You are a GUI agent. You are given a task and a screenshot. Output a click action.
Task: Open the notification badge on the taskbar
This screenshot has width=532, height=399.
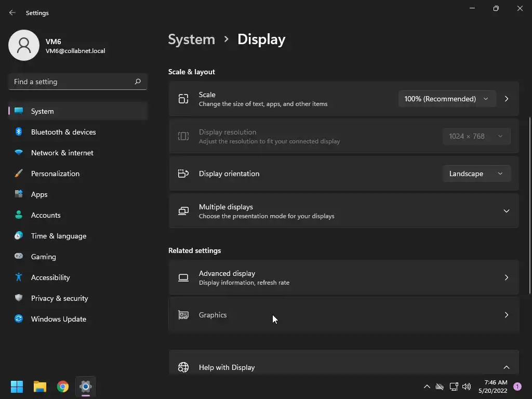517,387
